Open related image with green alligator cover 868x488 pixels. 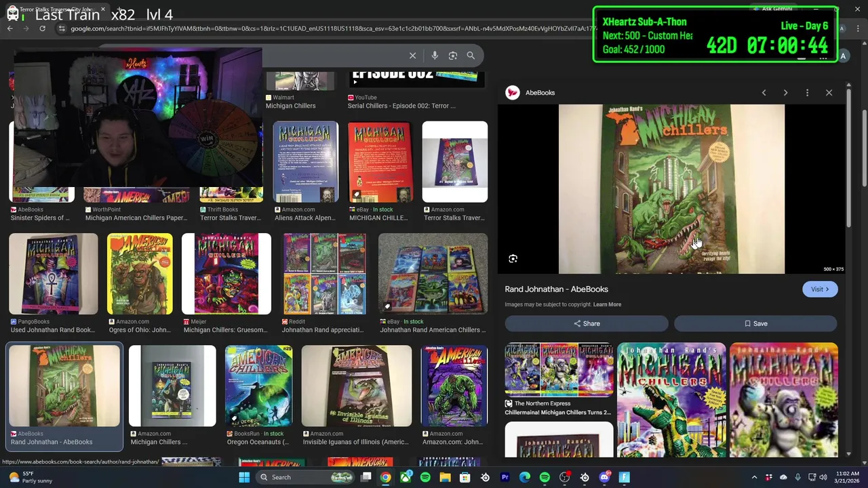tap(671, 400)
